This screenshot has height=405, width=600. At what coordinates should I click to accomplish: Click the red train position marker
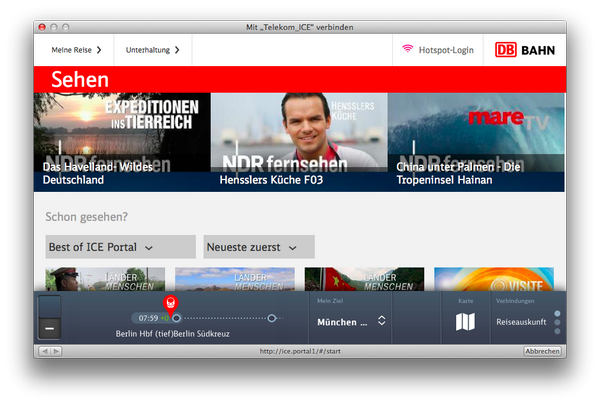[171, 304]
